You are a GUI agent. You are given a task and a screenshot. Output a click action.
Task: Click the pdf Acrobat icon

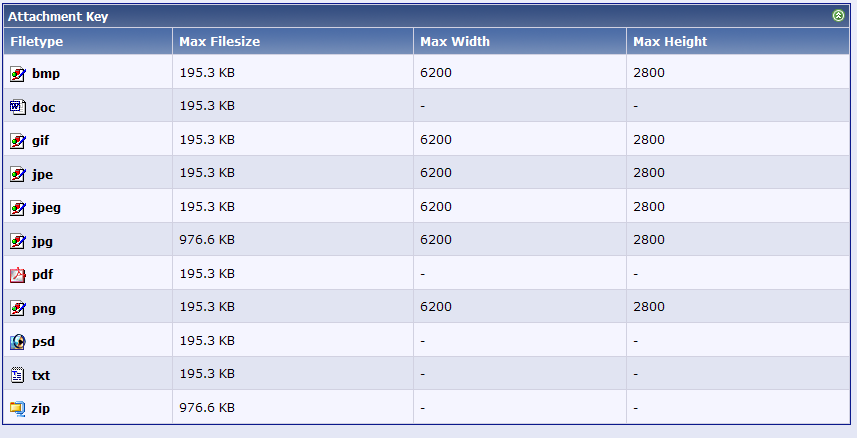click(17, 275)
